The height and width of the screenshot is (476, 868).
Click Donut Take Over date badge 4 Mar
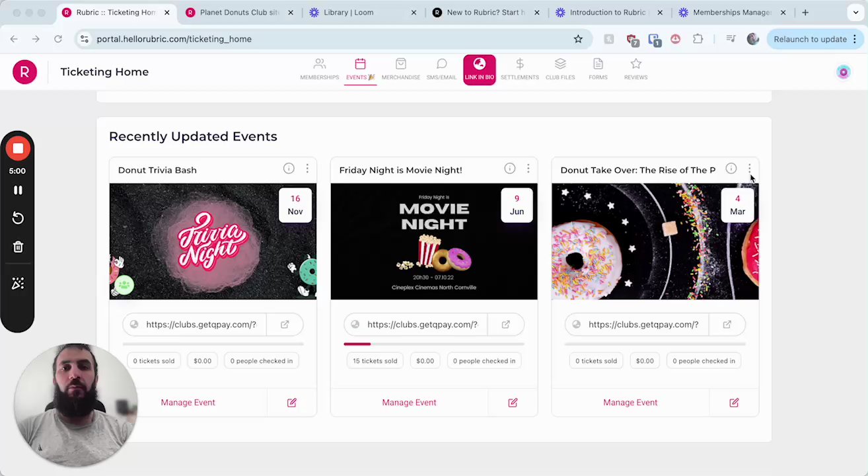pos(738,205)
